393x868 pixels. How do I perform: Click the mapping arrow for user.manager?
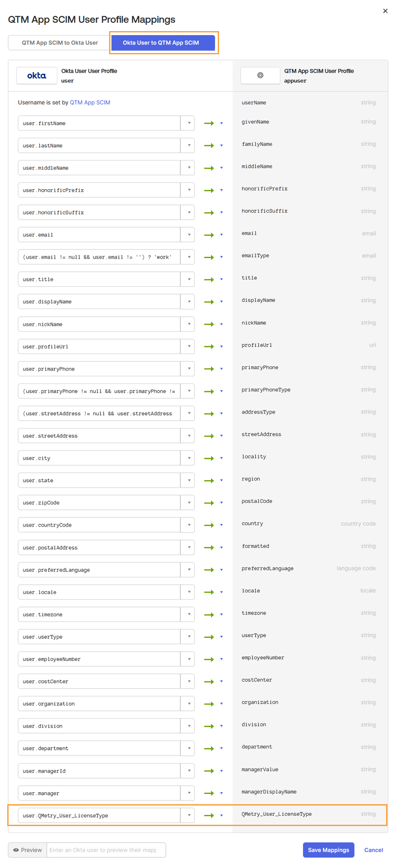[209, 793]
